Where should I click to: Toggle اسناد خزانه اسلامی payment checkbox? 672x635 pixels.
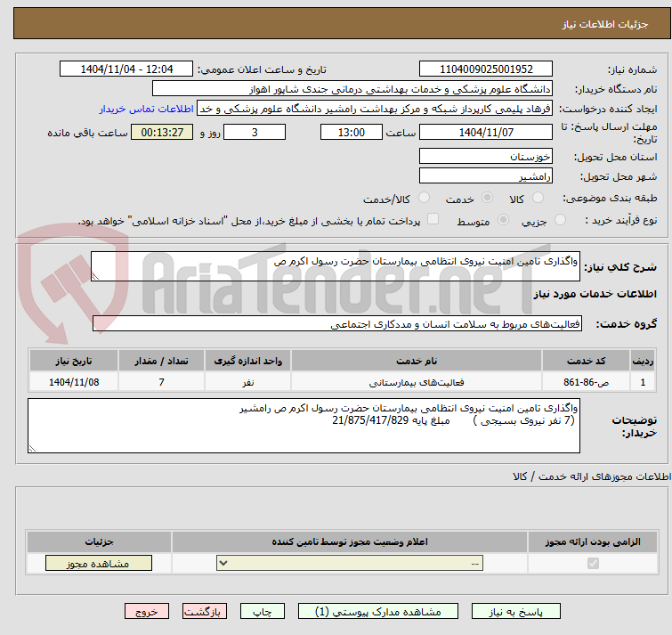[433, 219]
